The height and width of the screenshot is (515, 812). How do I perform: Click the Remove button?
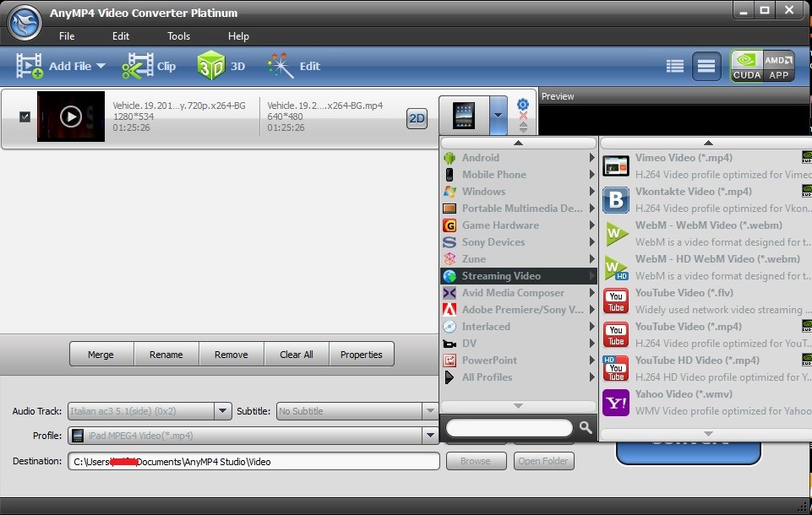pyautogui.click(x=232, y=354)
